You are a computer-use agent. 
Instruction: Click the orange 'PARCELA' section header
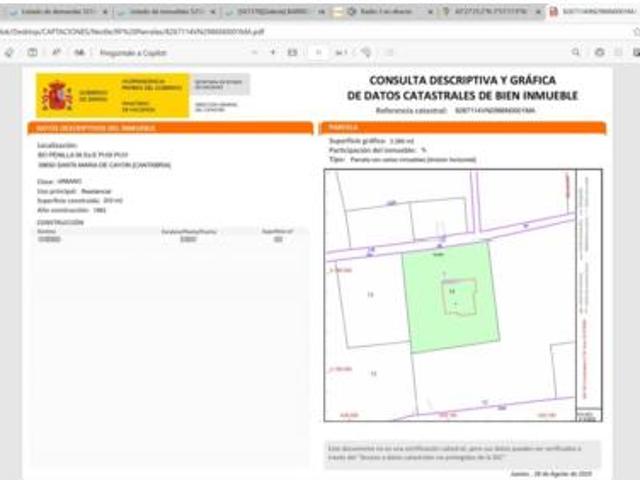pyautogui.click(x=462, y=128)
